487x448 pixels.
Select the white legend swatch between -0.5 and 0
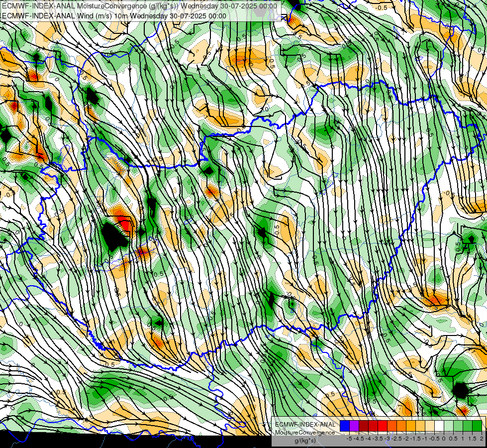[439, 426]
